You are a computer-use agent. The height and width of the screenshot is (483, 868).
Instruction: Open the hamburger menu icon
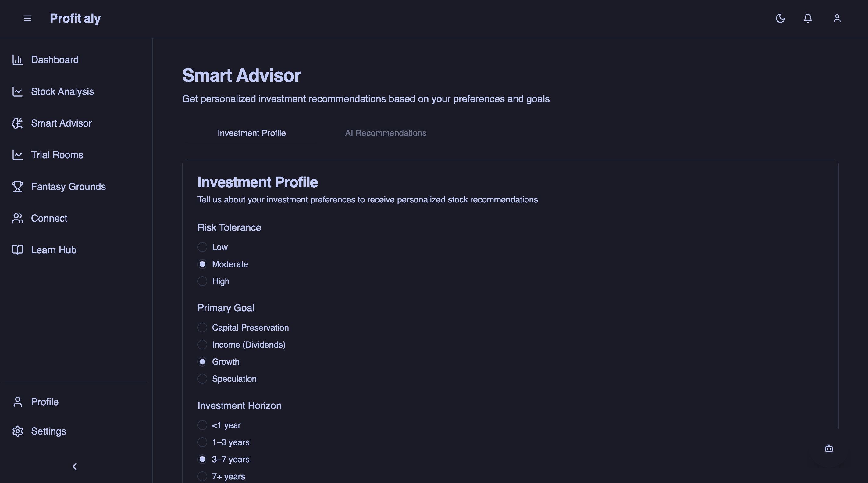point(28,18)
